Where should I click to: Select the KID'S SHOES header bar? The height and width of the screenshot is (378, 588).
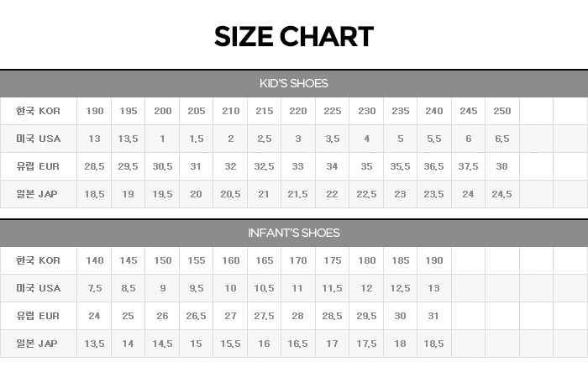[293, 83]
